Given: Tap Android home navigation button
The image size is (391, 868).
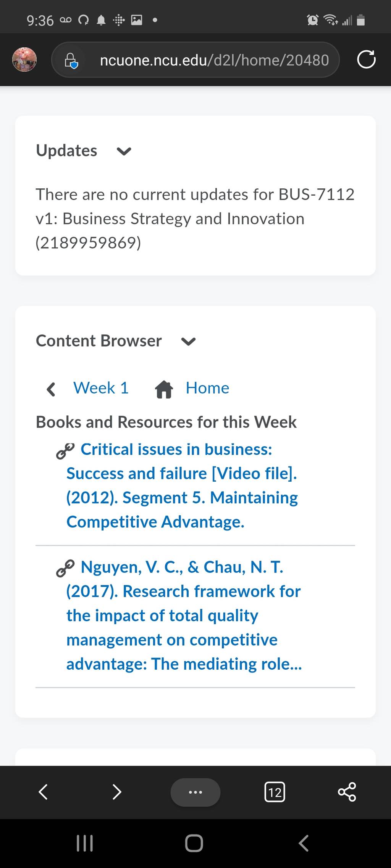Looking at the screenshot, I should coord(194,843).
